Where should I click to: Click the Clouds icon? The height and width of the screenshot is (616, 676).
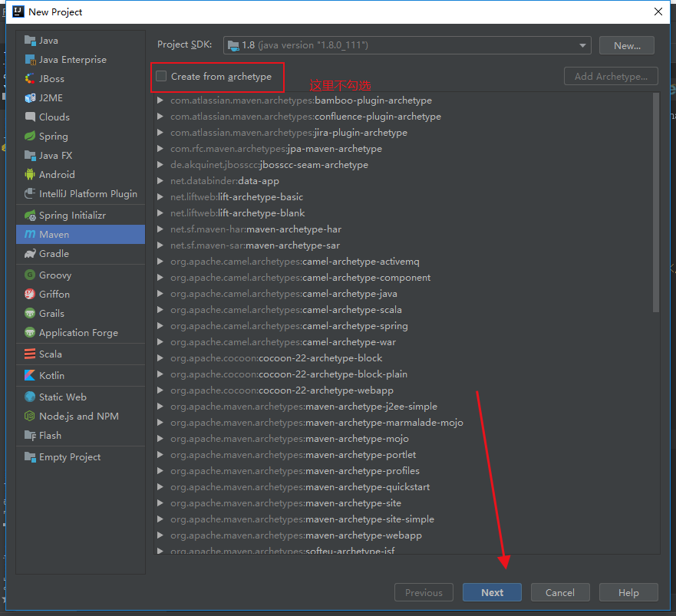pyautogui.click(x=30, y=117)
